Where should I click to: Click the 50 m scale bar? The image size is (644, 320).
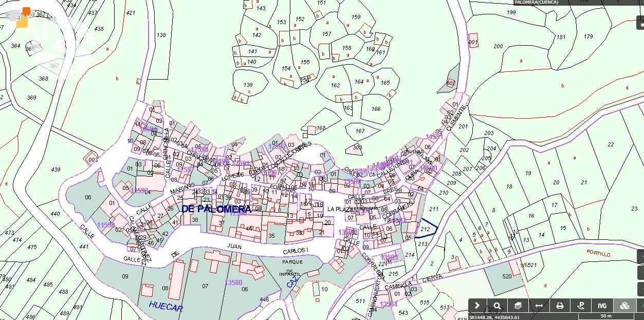tap(606, 316)
